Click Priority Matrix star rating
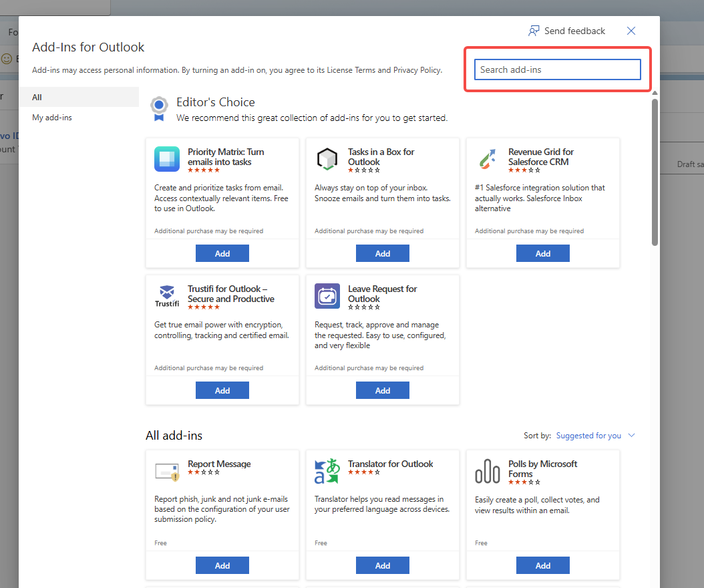The height and width of the screenshot is (588, 704). click(204, 170)
